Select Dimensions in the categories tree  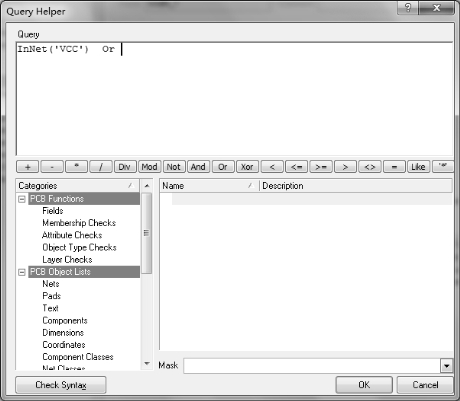[63, 332]
